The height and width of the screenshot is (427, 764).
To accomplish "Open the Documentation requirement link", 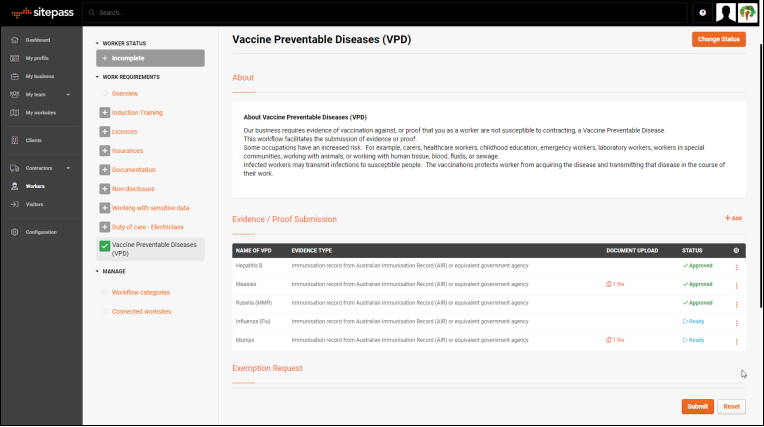I will 134,170.
